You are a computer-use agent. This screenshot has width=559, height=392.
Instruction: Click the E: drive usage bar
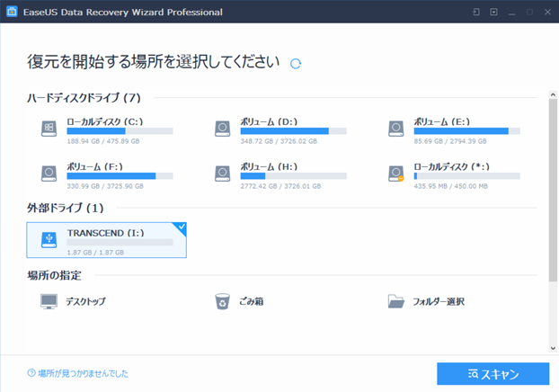coord(466,131)
